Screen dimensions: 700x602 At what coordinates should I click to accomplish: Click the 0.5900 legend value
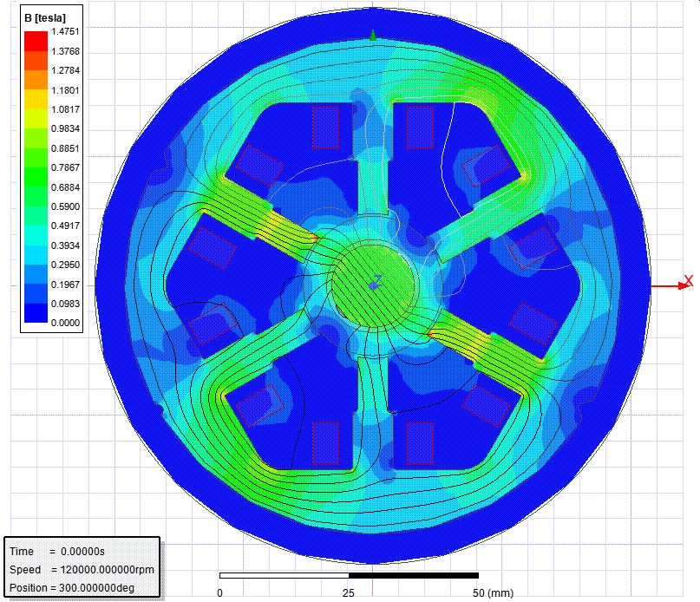tap(65, 206)
